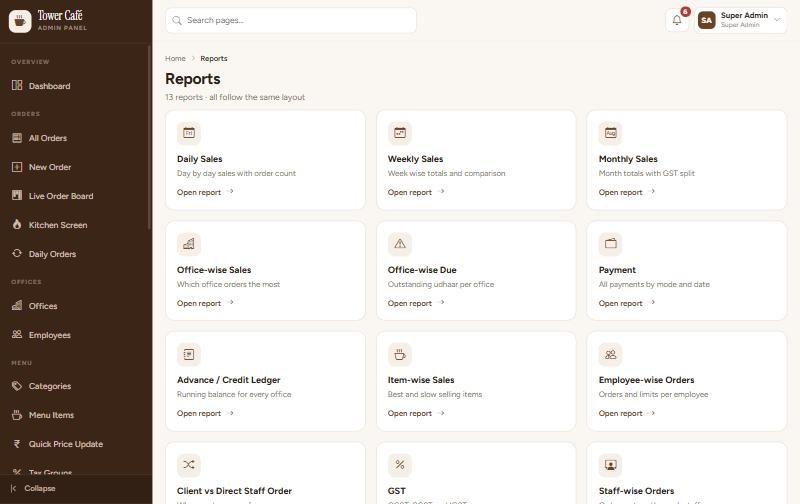Open report for Monthly Sales

[x=627, y=192]
